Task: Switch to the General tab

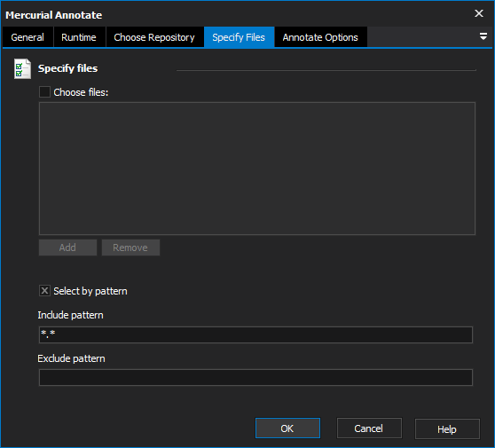Action: [27, 37]
